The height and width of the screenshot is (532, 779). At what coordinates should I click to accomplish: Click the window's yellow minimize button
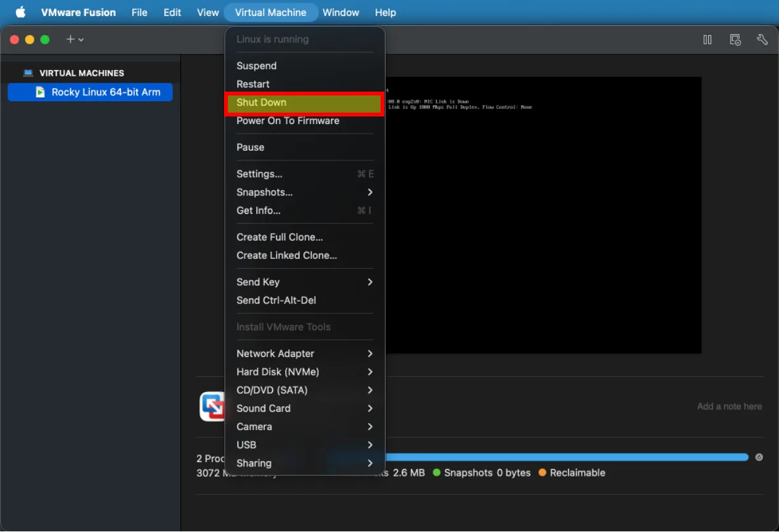pos(29,39)
